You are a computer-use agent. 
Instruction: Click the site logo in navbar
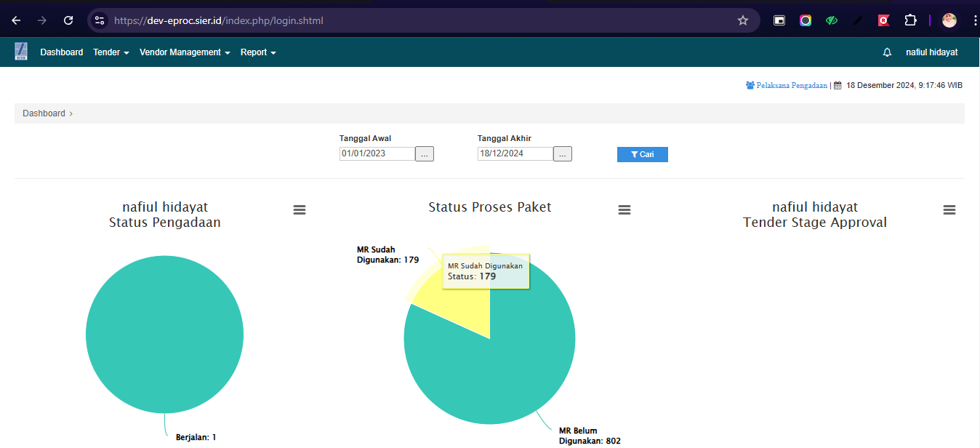point(21,52)
